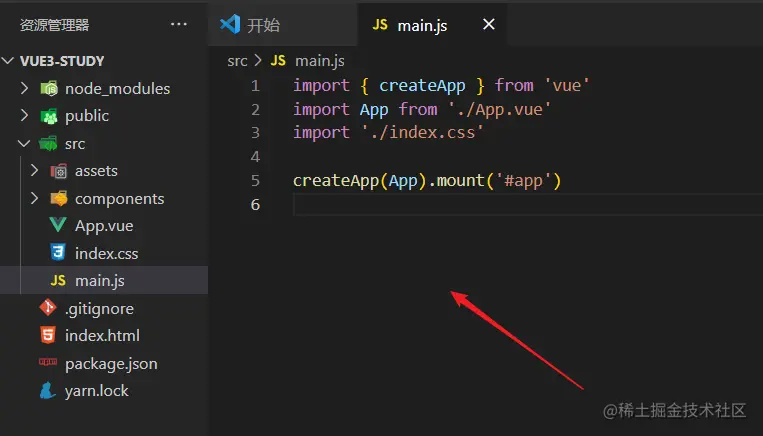
Task: Click line number 2 in the gutter
Action: (x=255, y=109)
